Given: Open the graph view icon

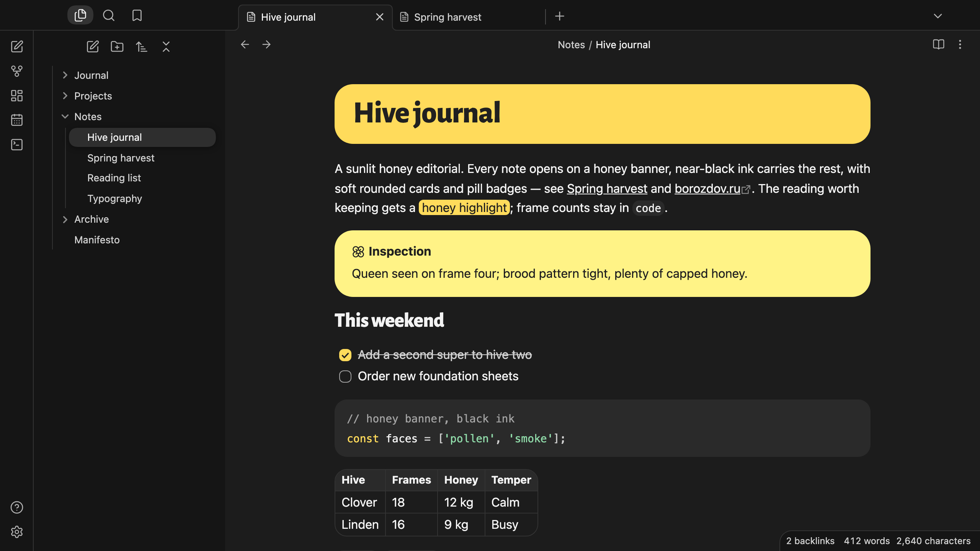Looking at the screenshot, I should (17, 71).
